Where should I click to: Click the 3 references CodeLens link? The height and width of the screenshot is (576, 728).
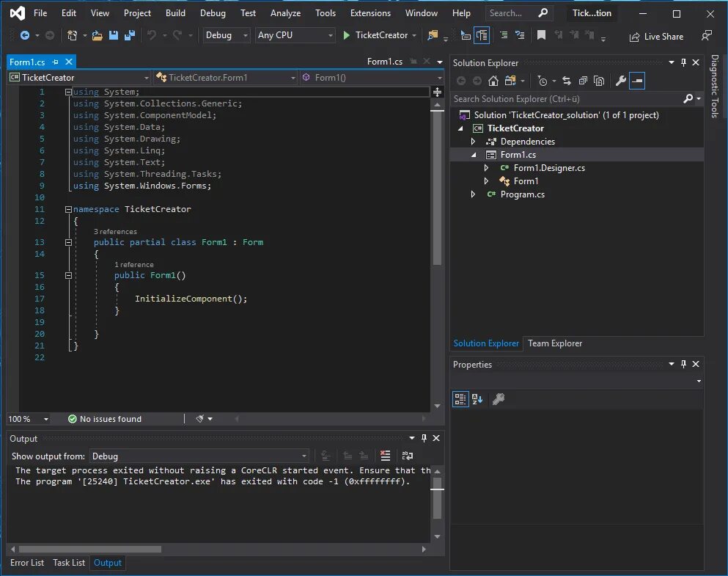[115, 231]
